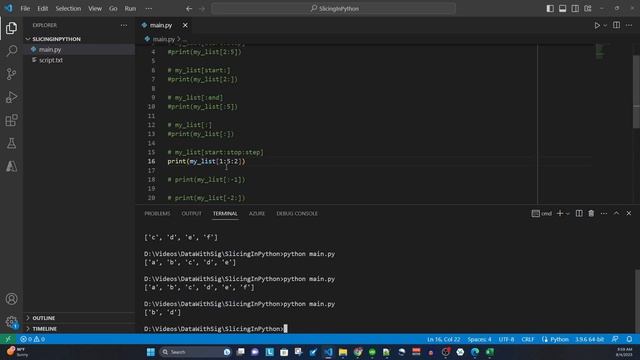
Task: Open Windows Start menu
Action: (x=151, y=352)
